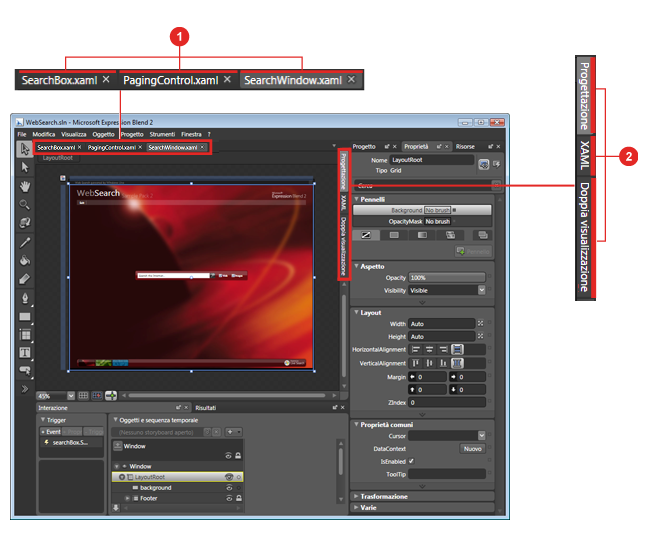Toggle IsEnabled checkbox
Image resolution: width=658 pixels, height=542 pixels.
411,461
